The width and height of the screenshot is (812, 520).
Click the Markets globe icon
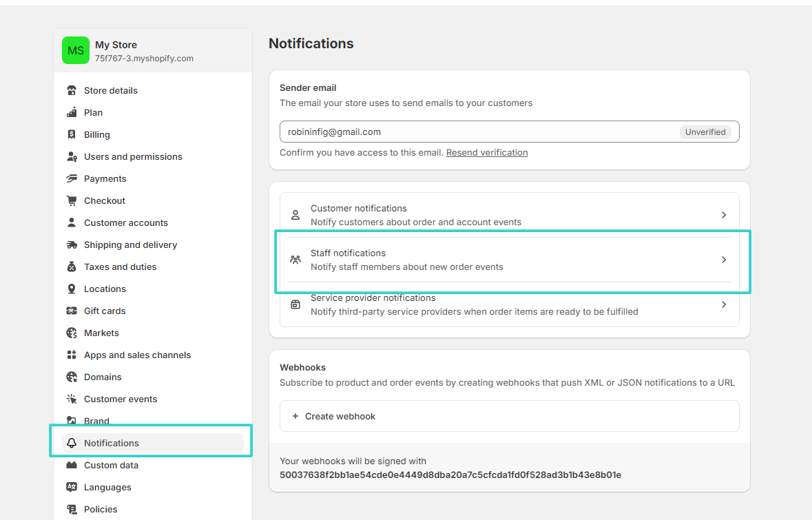click(x=72, y=333)
